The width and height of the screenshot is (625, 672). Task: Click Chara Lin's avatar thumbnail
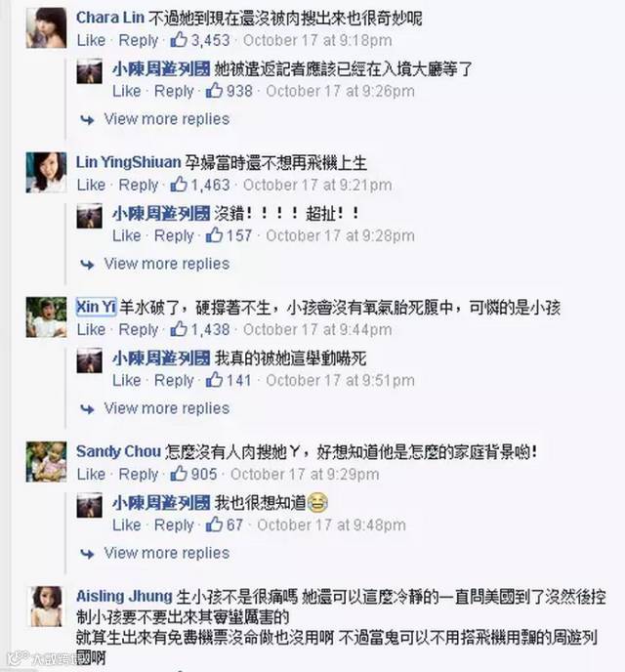pyautogui.click(x=46, y=28)
